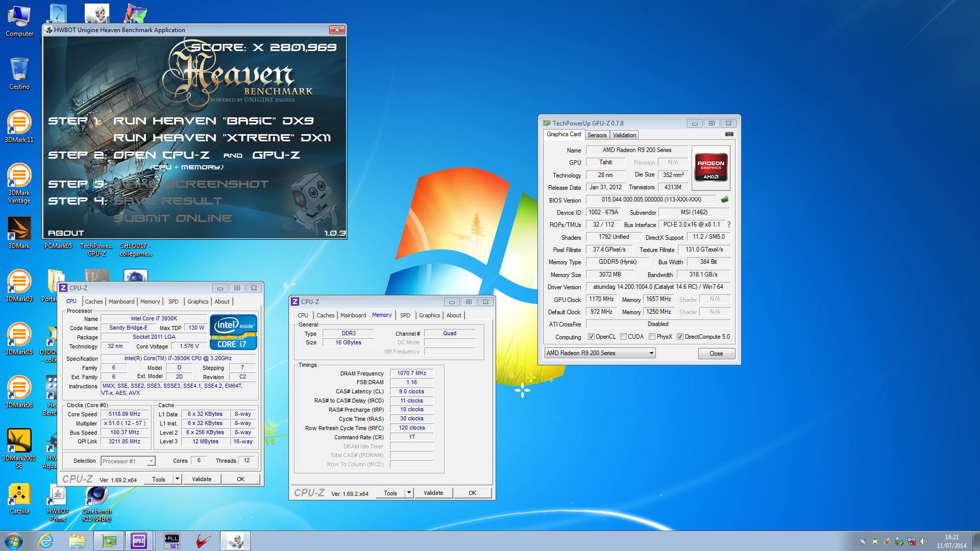Switch to the Sensors tab in GPU-Z
Viewport: 980px width, 551px height.
[597, 135]
